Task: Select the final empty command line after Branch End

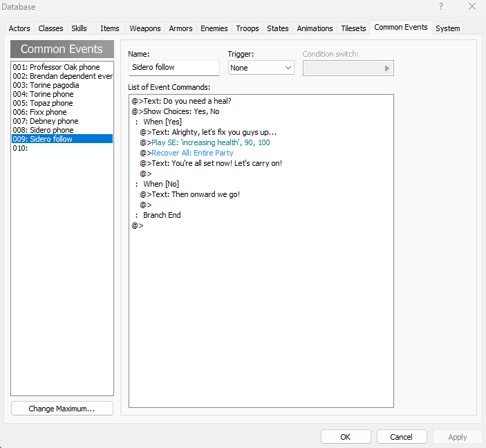Action: (x=261, y=225)
